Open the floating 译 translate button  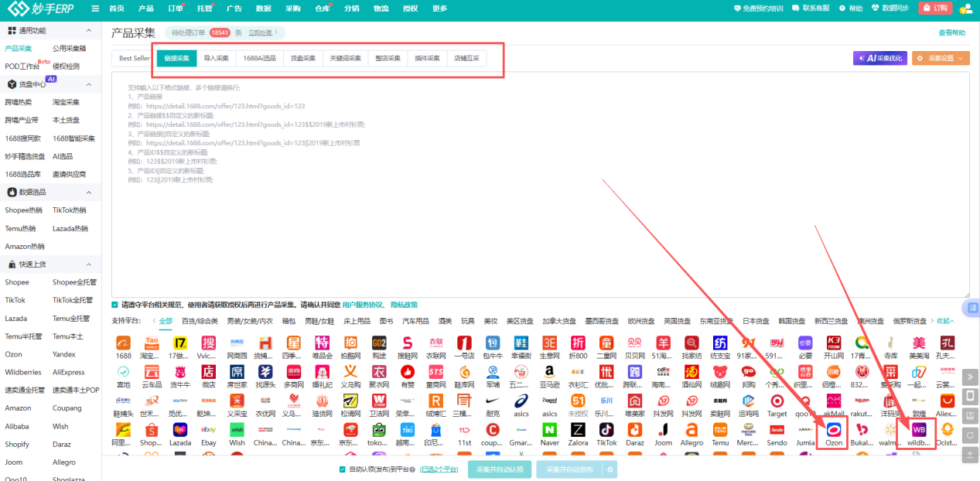pyautogui.click(x=973, y=307)
